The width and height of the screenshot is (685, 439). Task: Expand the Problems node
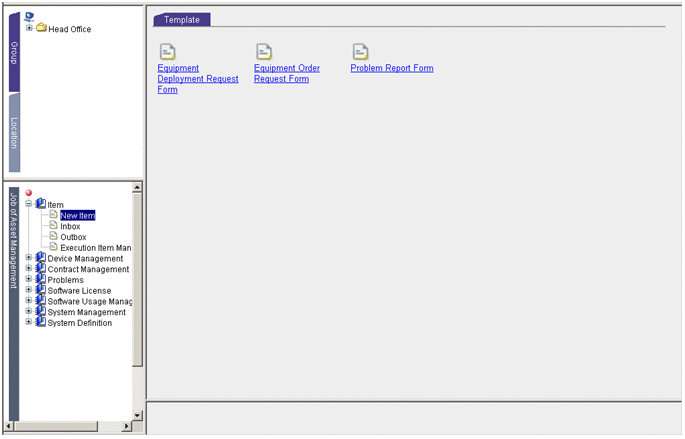point(29,279)
